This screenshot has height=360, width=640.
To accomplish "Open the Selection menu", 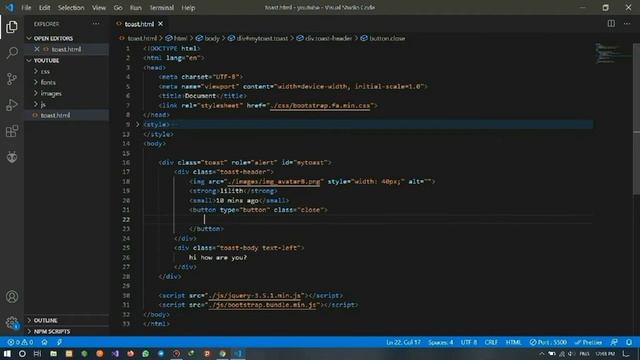I will 71,7.
